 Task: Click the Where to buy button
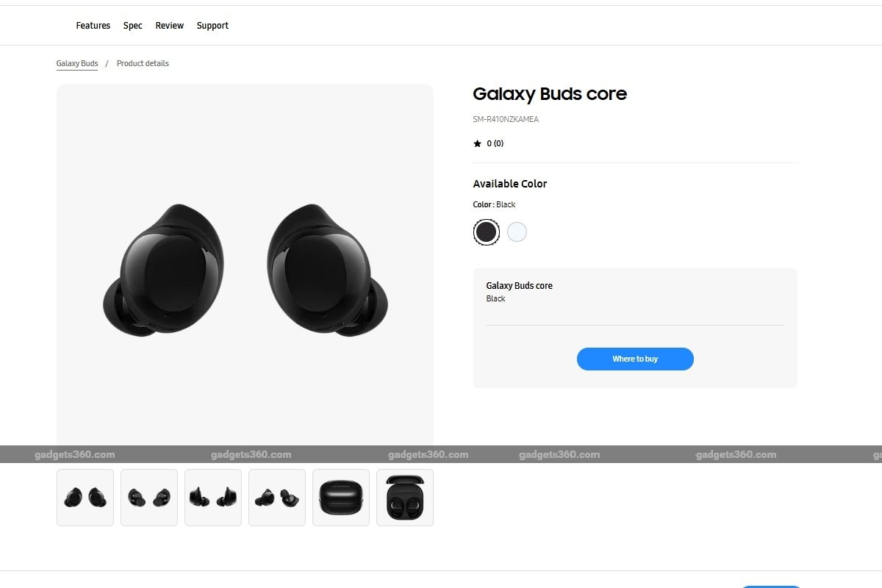[635, 359]
